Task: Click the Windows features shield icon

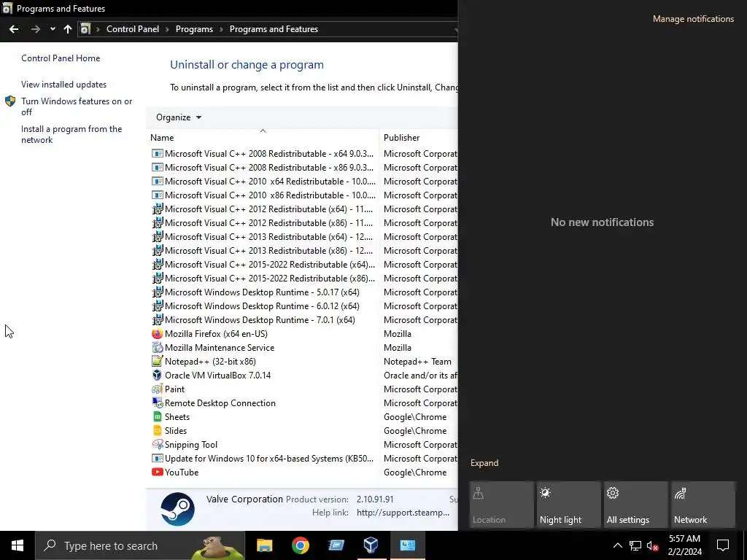Action: [10, 101]
